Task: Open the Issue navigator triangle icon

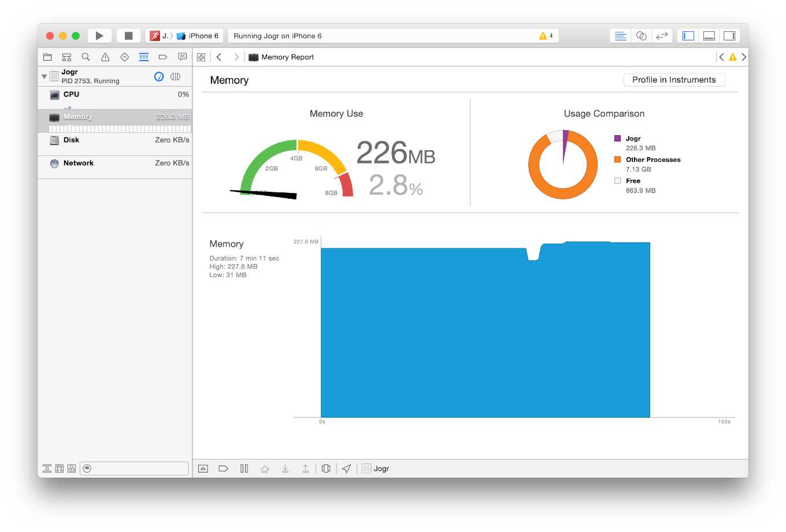Action: (105, 57)
